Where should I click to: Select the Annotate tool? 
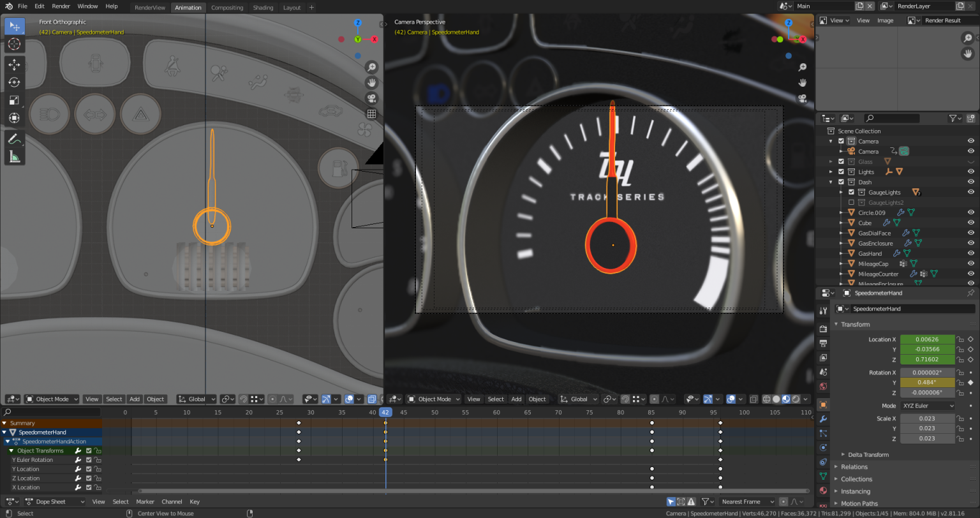(14, 139)
